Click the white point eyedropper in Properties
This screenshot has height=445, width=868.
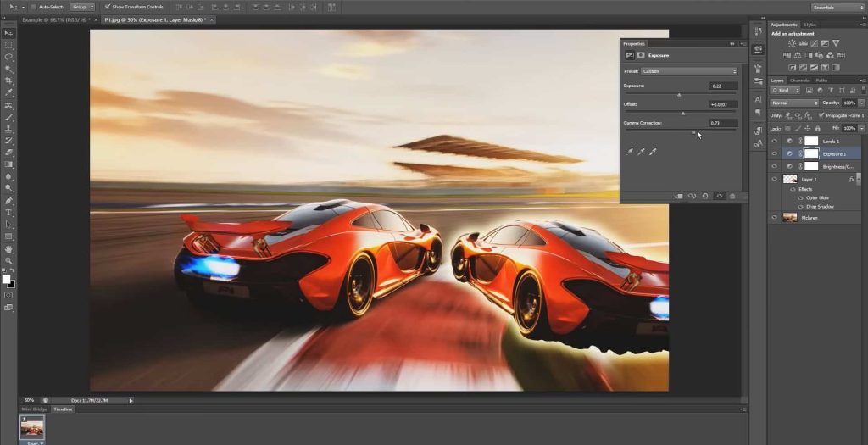pyautogui.click(x=653, y=152)
